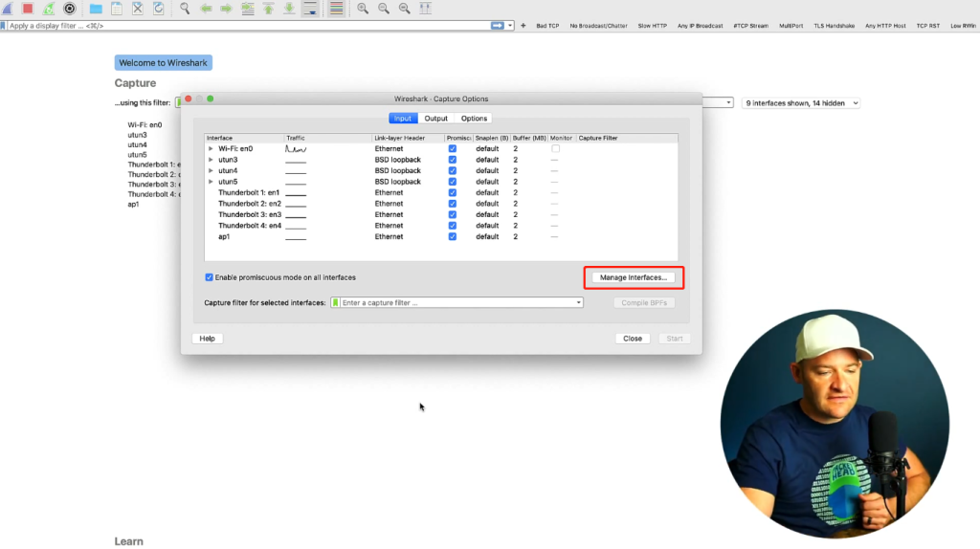Image resolution: width=980 pixels, height=549 pixels.
Task: Toggle promiscuous checkbox for utun3
Action: [x=453, y=160]
